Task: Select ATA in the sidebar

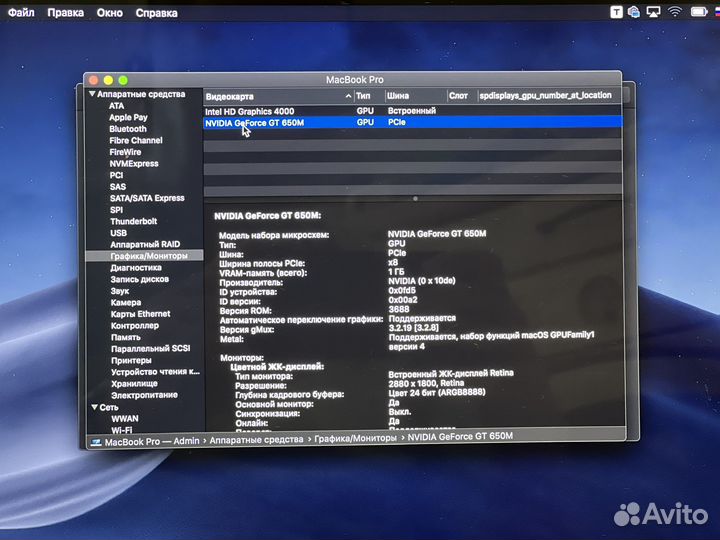Action: click(117, 106)
